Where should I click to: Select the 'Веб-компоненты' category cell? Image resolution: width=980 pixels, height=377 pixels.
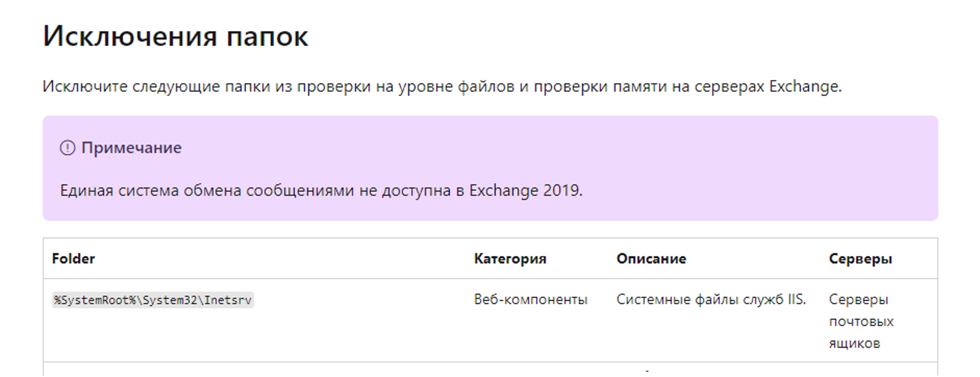[530, 300]
